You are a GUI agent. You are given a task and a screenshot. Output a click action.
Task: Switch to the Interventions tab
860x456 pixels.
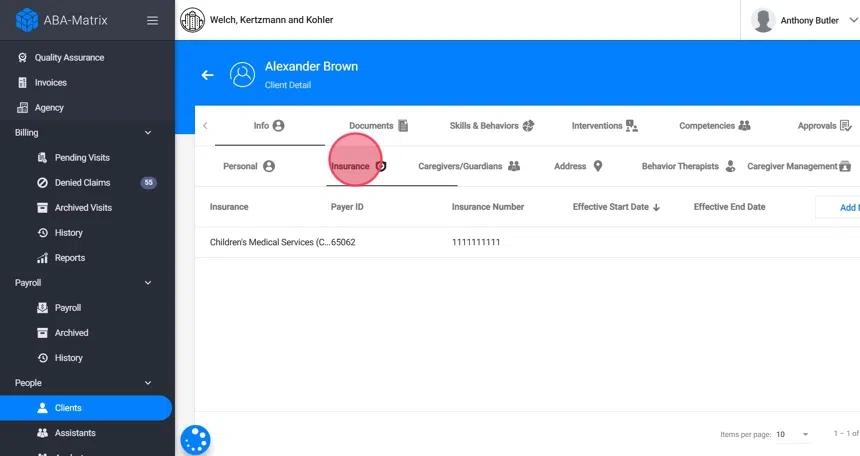click(604, 126)
